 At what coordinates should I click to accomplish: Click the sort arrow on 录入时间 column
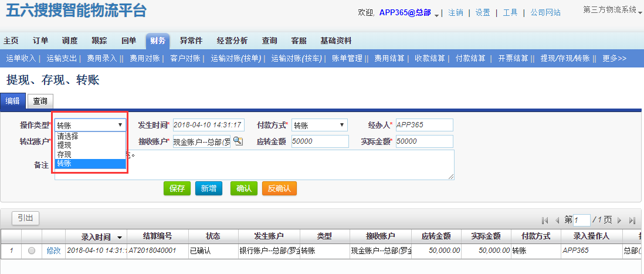120,237
